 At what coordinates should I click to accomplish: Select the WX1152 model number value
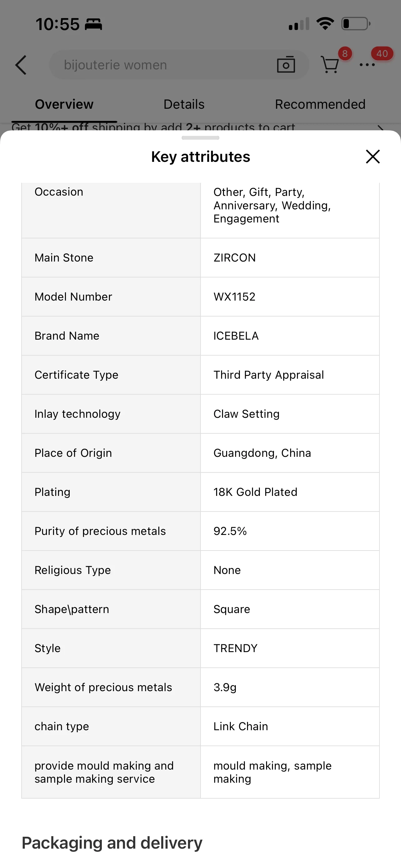point(234,297)
